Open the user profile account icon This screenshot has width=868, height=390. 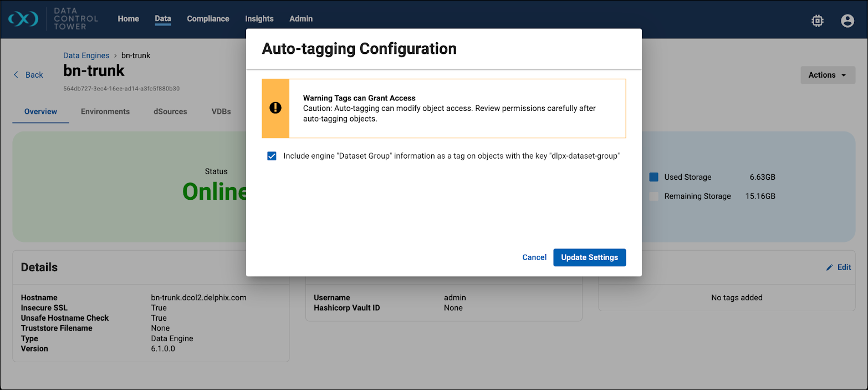click(x=847, y=21)
